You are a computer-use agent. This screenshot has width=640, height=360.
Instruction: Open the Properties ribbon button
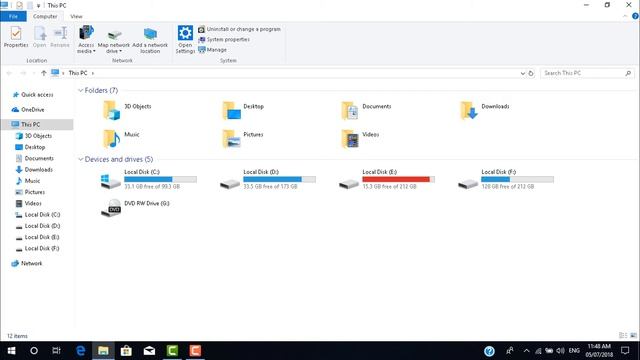pos(16,37)
